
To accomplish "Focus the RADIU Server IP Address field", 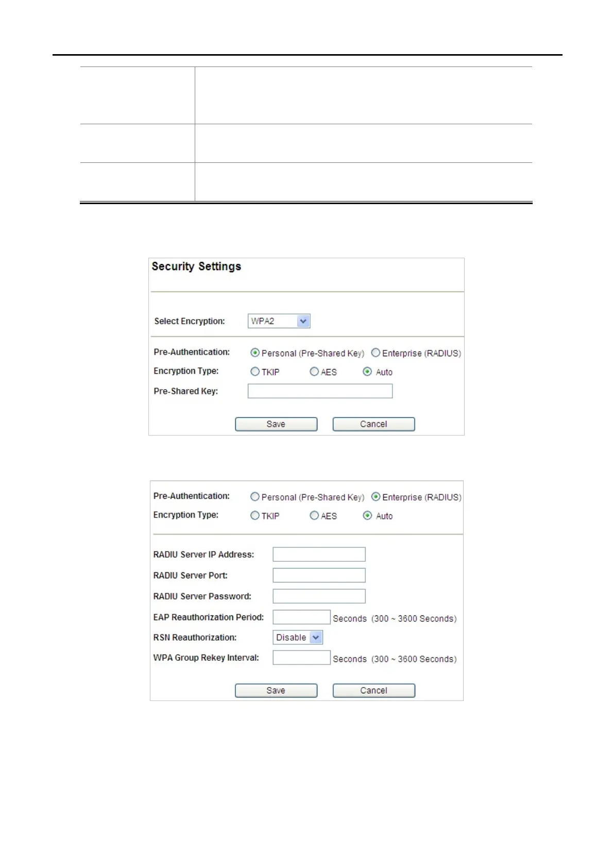I will (319, 555).
